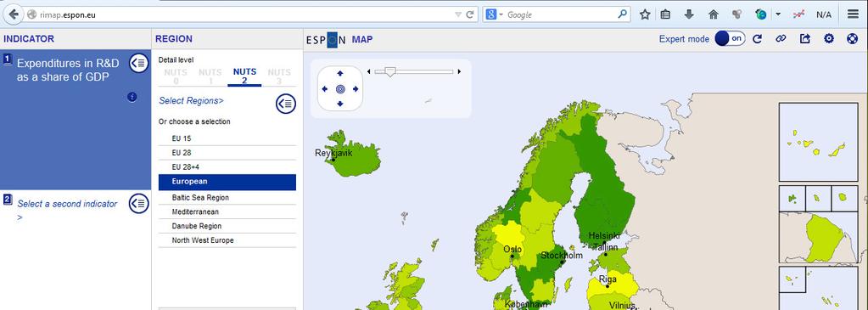Click the Oslo city label
The height and width of the screenshot is (310, 868).
coord(512,250)
